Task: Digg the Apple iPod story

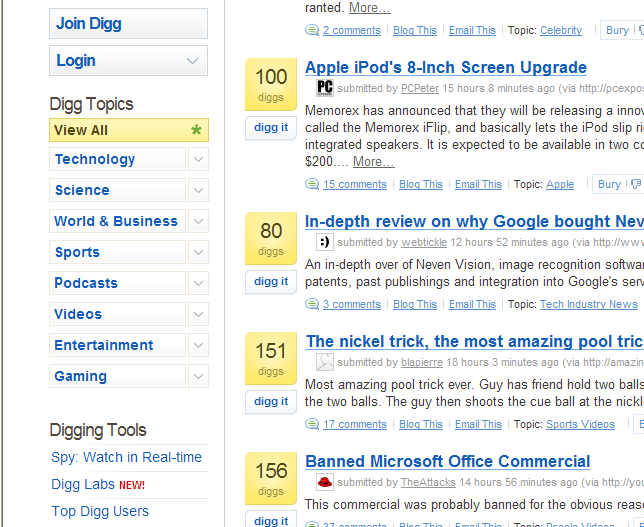Action: click(x=271, y=128)
